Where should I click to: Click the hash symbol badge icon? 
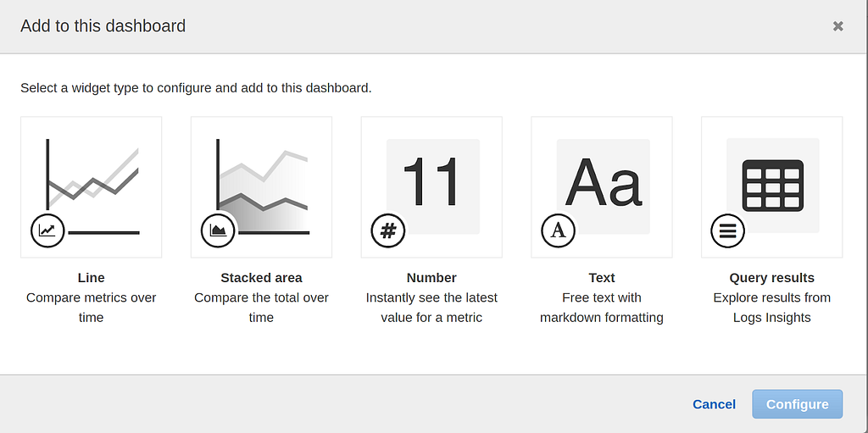(388, 230)
